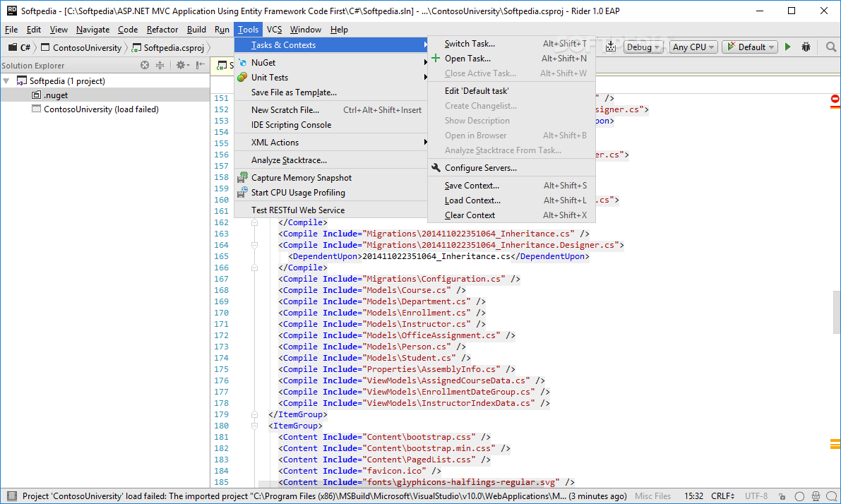Open the File menu
This screenshot has width=841, height=504.
(11, 30)
